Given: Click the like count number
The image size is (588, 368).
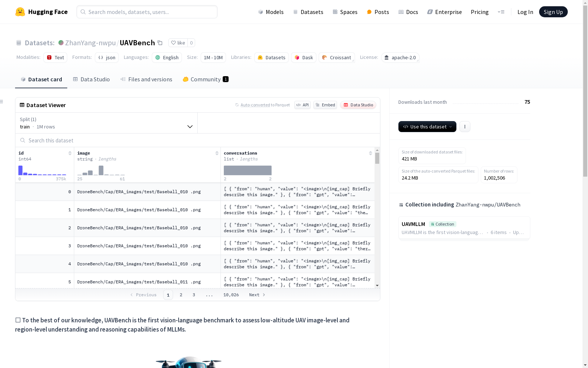Looking at the screenshot, I should tap(191, 43).
